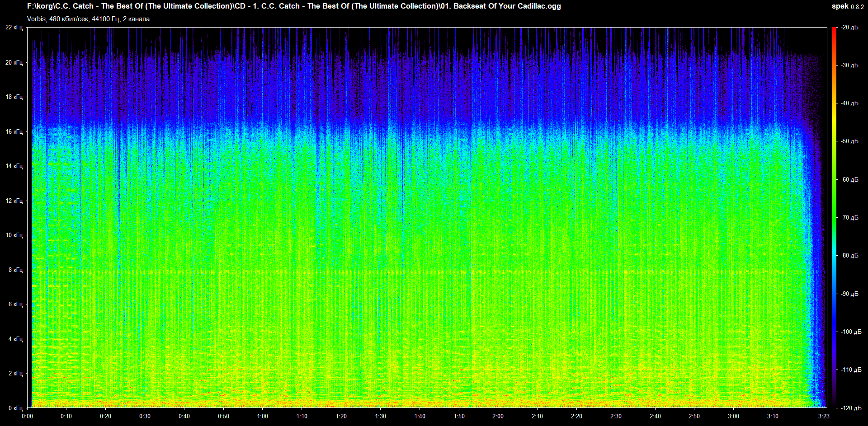
Task: Click the 0:00 time axis label
Action: point(27,416)
